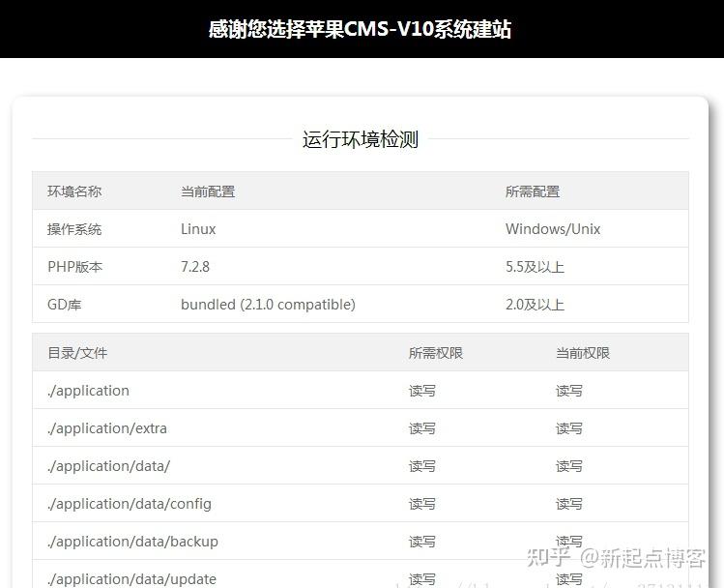Select the 操作系统 row label
Image resolution: width=724 pixels, height=588 pixels.
74,229
